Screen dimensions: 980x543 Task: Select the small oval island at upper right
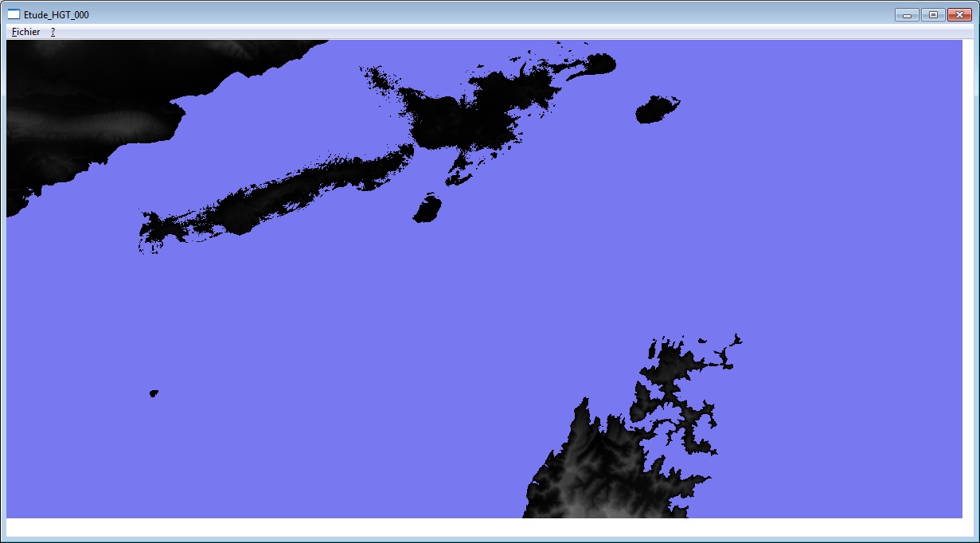(x=656, y=110)
